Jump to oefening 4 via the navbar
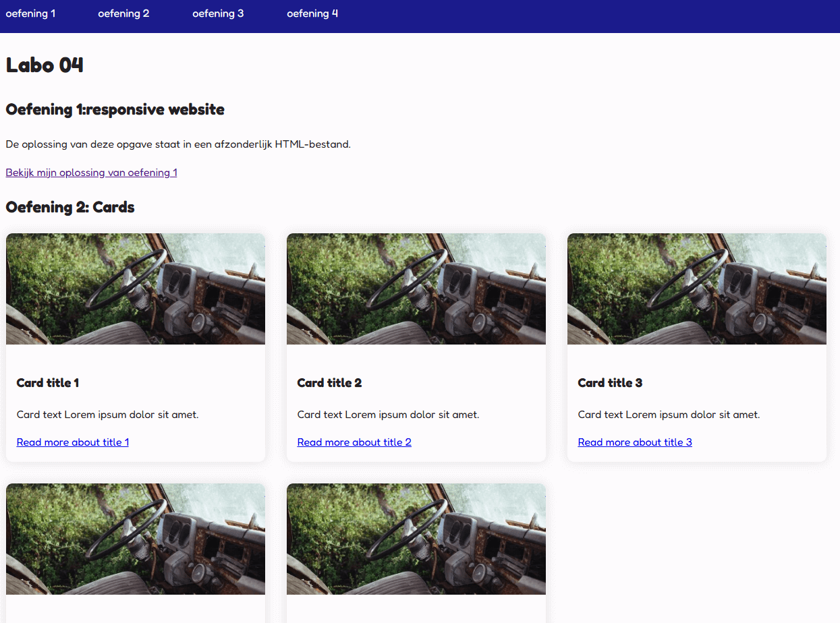Viewport: 840px width, 623px height. (x=312, y=13)
